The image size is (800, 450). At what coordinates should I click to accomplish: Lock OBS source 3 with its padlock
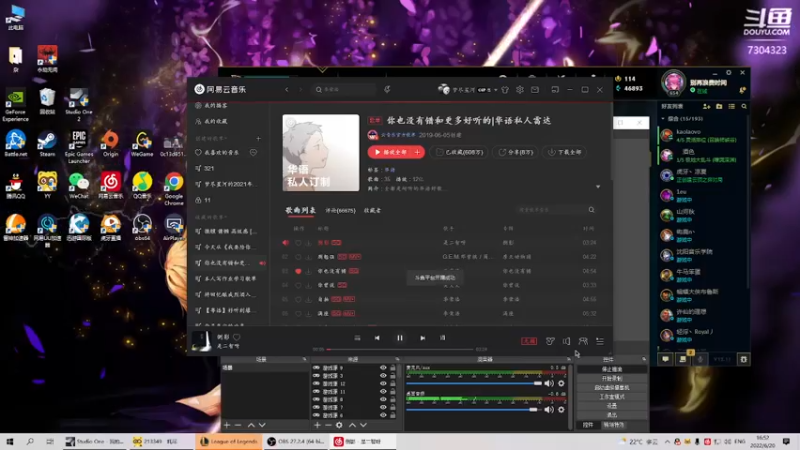coord(393,376)
